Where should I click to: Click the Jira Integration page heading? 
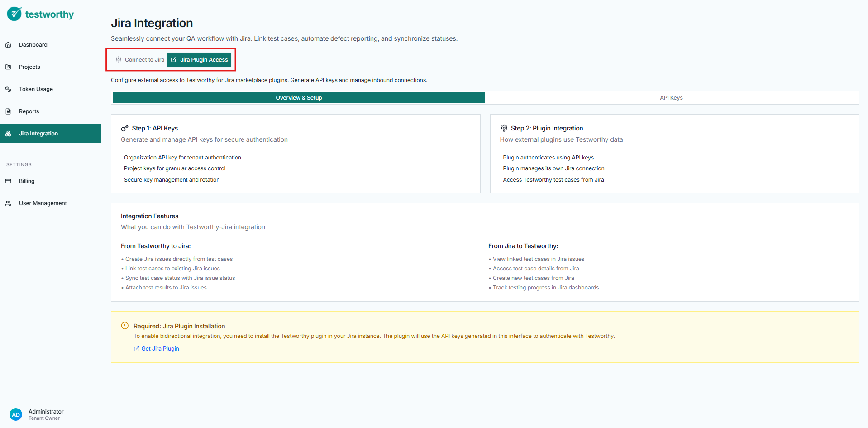point(152,23)
